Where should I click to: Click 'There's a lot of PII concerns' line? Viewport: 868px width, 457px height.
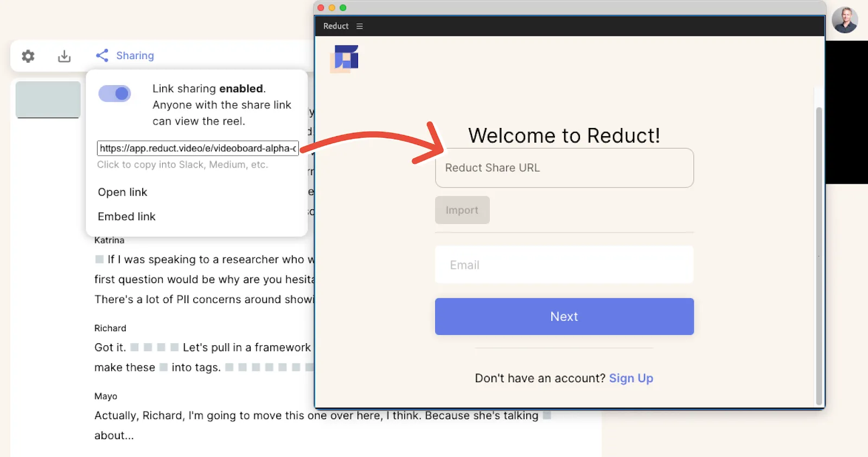(204, 299)
